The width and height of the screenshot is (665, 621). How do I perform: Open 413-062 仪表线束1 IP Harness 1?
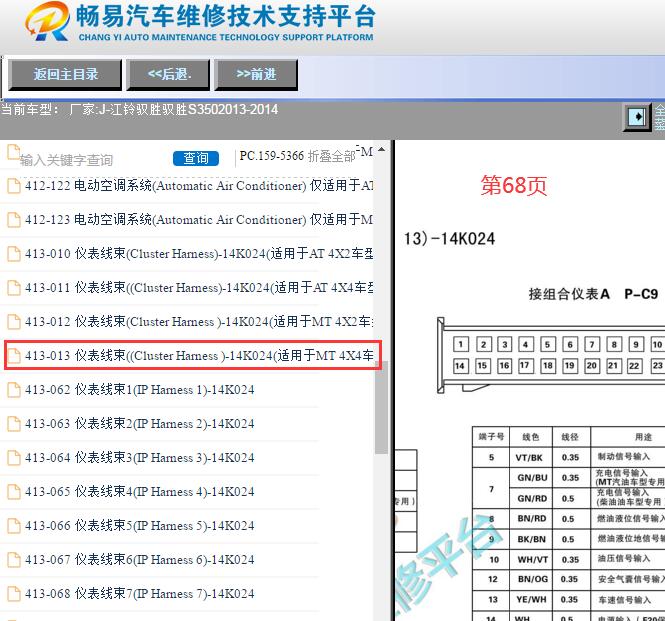[x=140, y=389]
